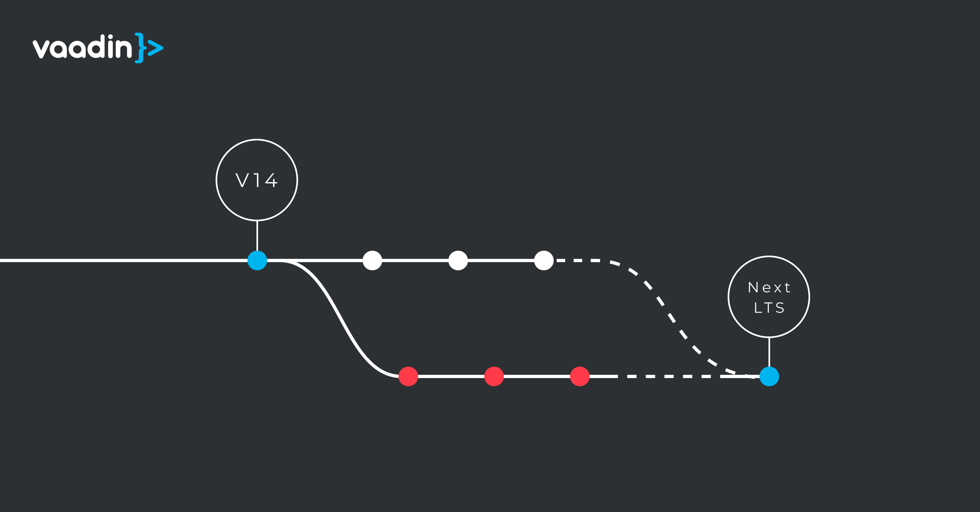Click the first red release dot

[401, 374]
